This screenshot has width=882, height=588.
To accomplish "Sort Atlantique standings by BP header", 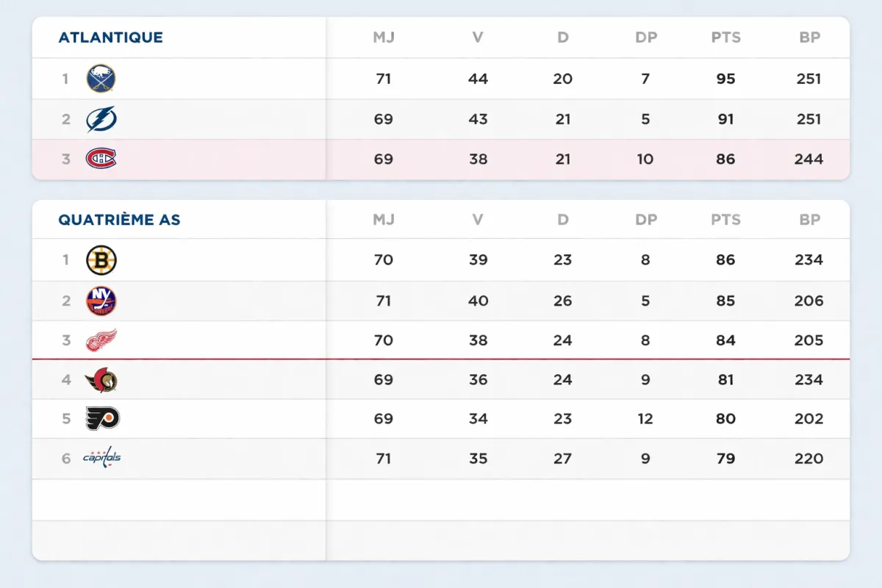I will (809, 37).
